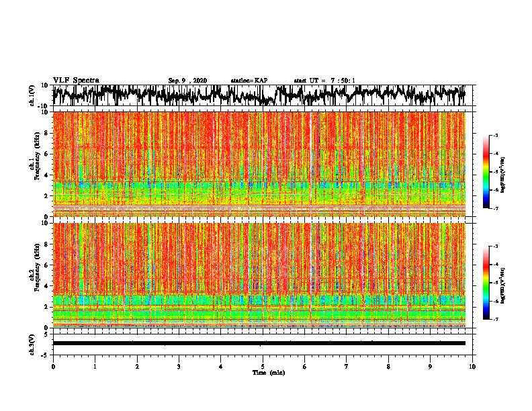Click the ch.2 colorbar title 'log(PSD)(V²/Hz)'
The image size is (532, 411).
click(x=503, y=286)
